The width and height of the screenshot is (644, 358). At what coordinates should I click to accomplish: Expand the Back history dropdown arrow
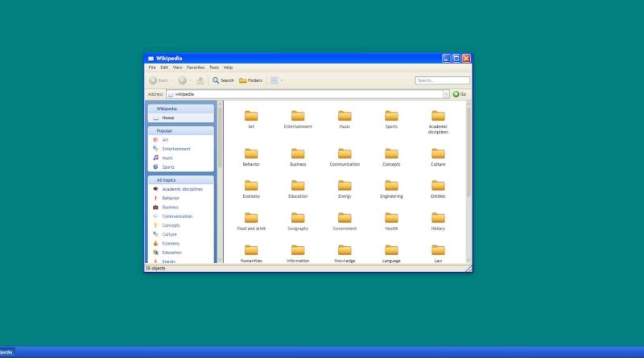click(171, 80)
